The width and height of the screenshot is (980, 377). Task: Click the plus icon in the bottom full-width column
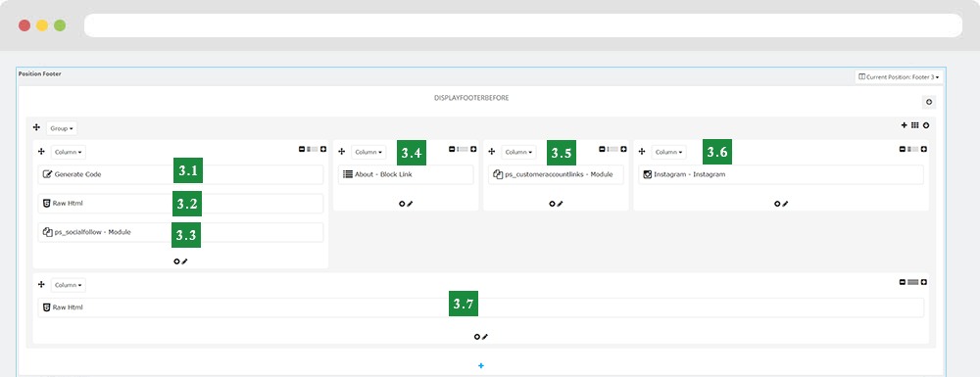(923, 282)
